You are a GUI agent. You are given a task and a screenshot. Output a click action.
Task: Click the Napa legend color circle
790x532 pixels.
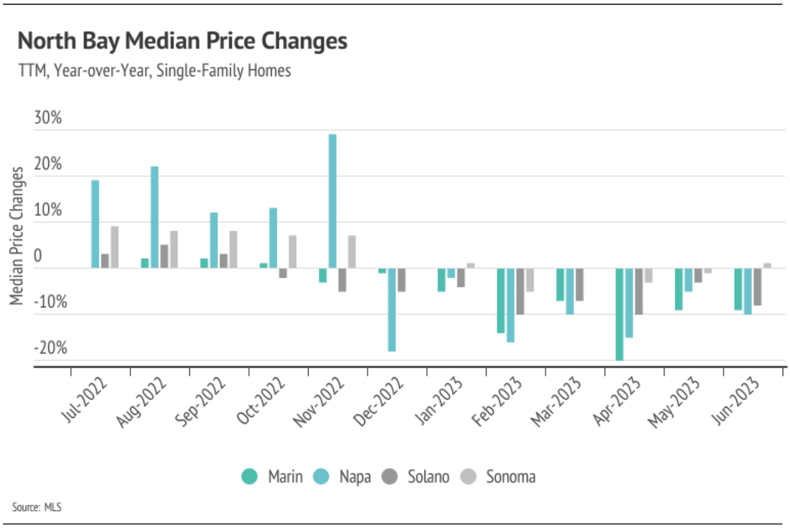(321, 476)
